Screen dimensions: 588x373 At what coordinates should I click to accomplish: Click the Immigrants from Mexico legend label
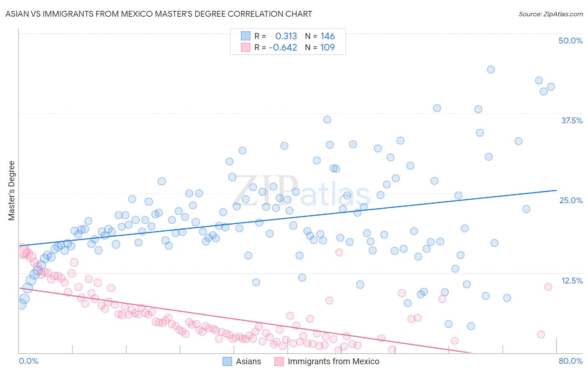point(333,361)
